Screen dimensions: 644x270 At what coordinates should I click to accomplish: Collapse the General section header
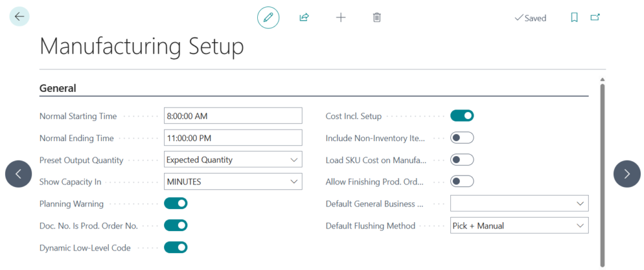coord(58,89)
